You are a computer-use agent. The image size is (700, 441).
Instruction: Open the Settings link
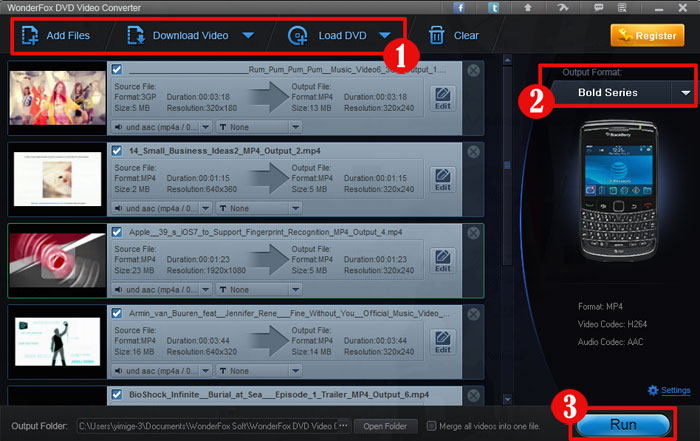click(x=675, y=390)
